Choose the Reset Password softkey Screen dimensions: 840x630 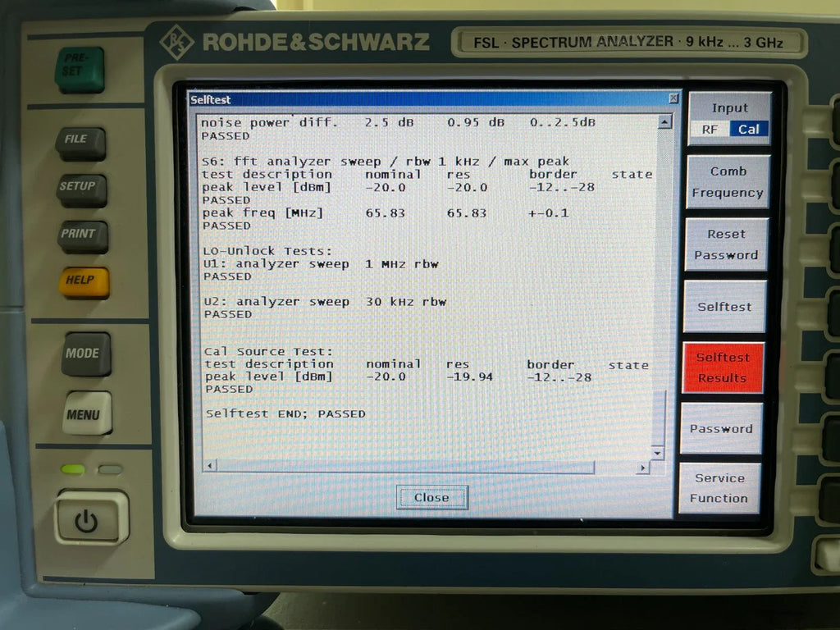click(x=726, y=244)
